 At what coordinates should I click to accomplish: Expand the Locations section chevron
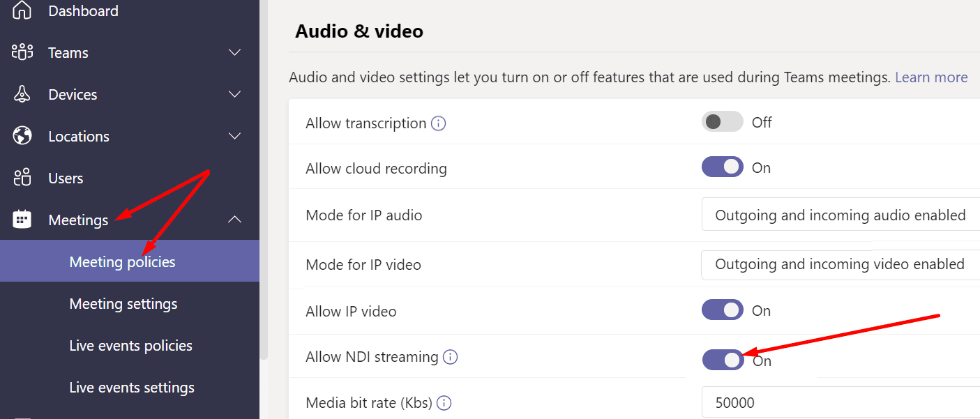pos(235,136)
